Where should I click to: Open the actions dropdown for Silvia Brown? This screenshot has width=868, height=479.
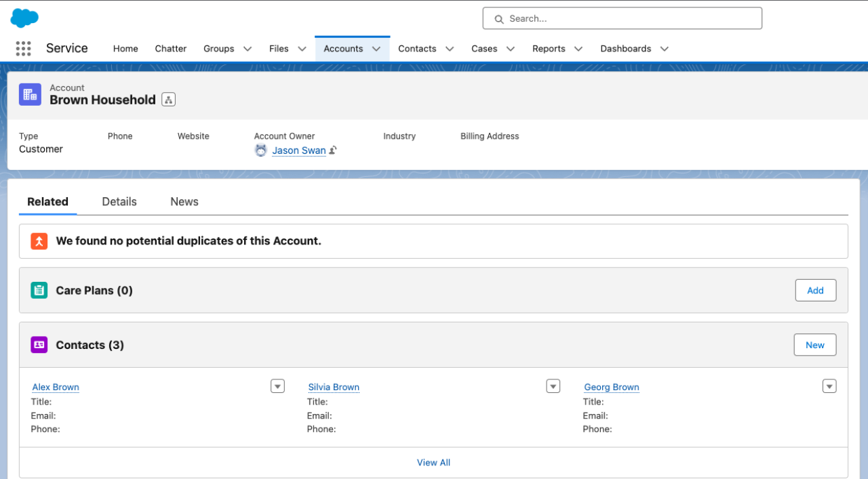553,386
